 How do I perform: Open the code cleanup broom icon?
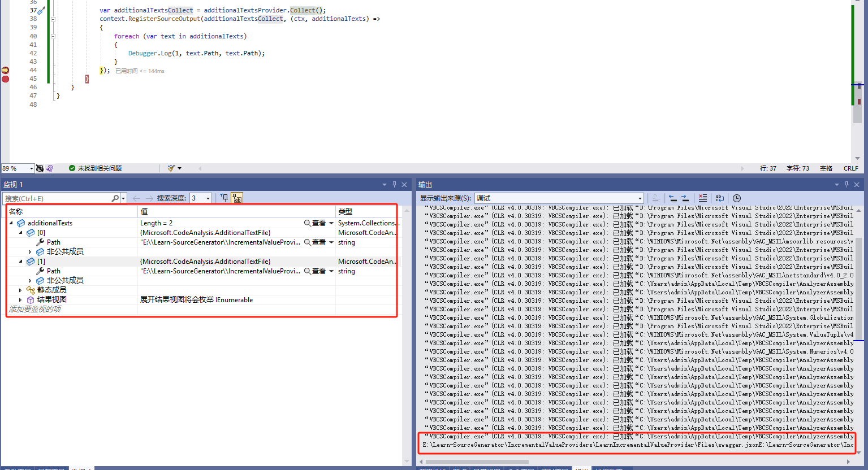tap(171, 168)
